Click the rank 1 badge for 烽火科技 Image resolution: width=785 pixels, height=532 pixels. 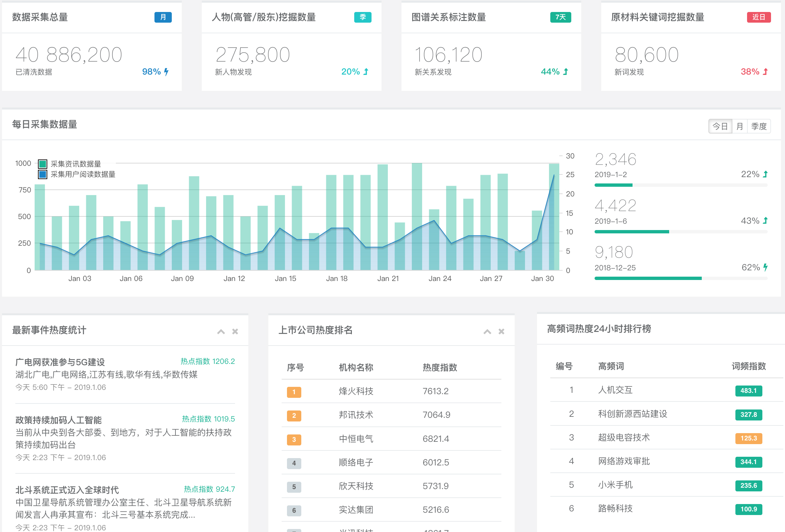click(294, 392)
